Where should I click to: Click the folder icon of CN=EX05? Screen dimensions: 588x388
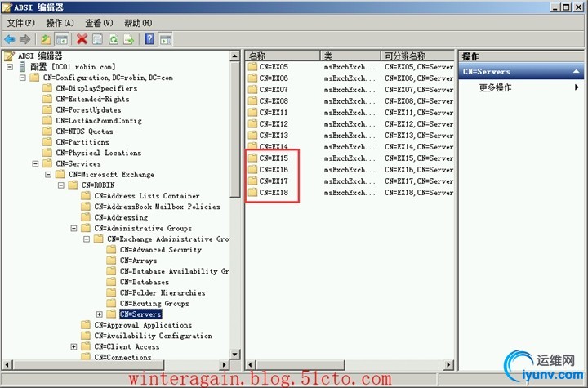(x=252, y=67)
